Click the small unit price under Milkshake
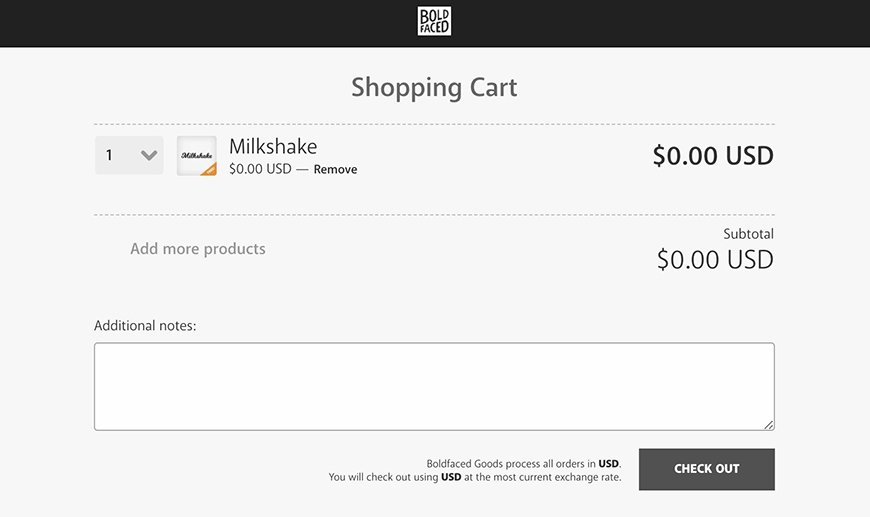The height and width of the screenshot is (517, 870). pos(260,170)
